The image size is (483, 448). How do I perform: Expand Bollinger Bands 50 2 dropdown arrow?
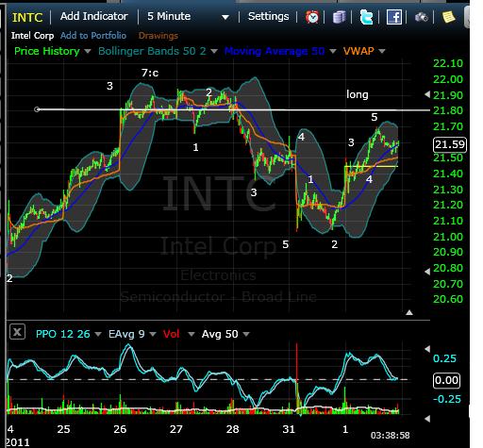click(x=214, y=51)
